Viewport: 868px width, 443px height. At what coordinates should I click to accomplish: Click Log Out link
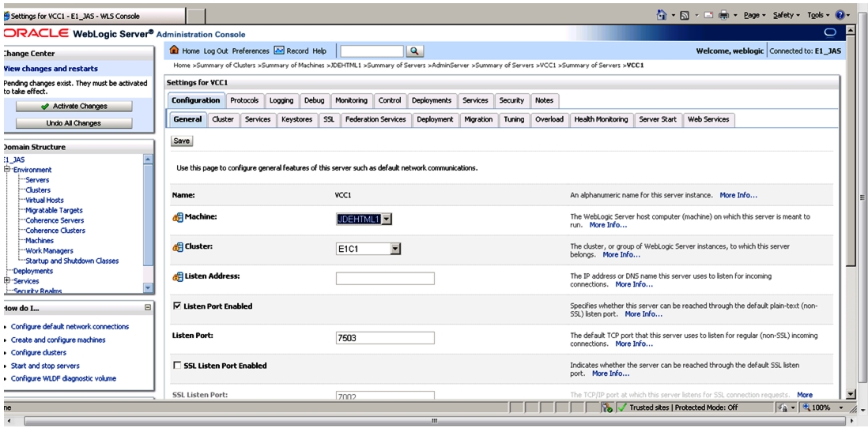pyautogui.click(x=216, y=51)
